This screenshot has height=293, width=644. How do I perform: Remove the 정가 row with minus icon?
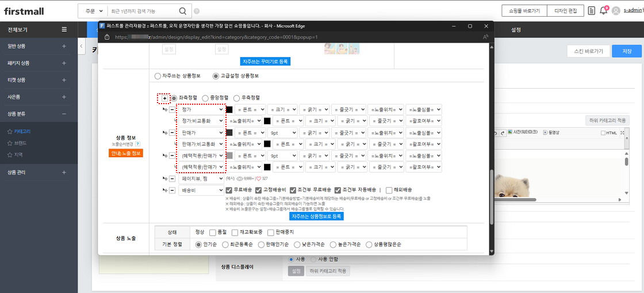coord(172,109)
